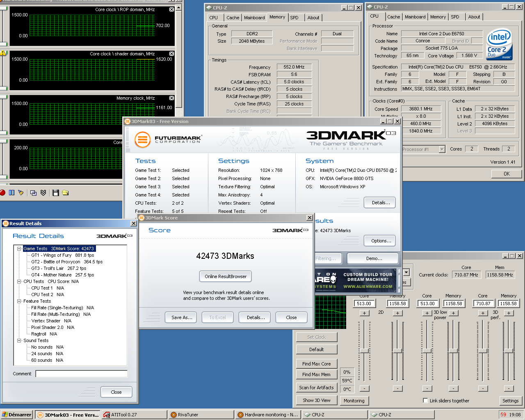The width and height of the screenshot is (525, 420).
Task: Click Find Max Core button in ATITool
Action: point(316,364)
